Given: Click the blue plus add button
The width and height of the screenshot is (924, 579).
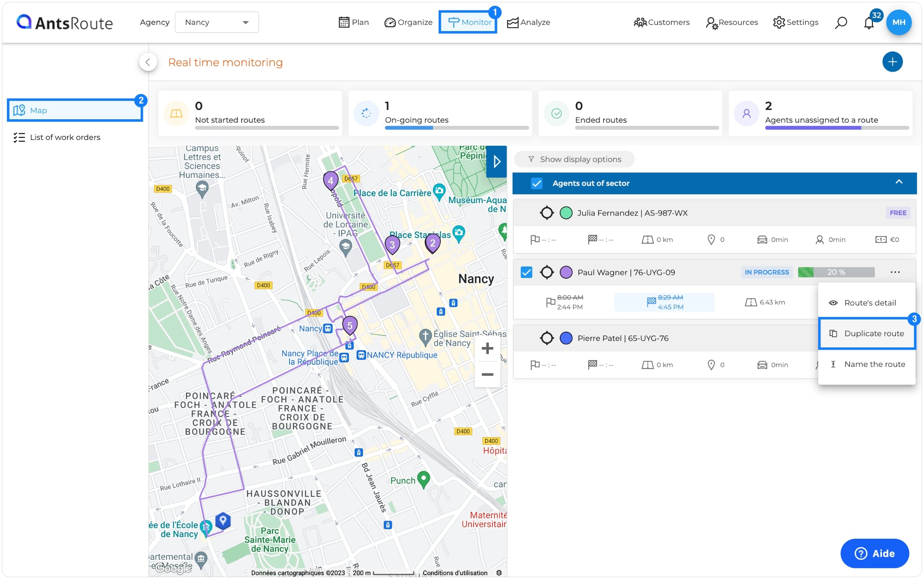Looking at the screenshot, I should [x=892, y=62].
